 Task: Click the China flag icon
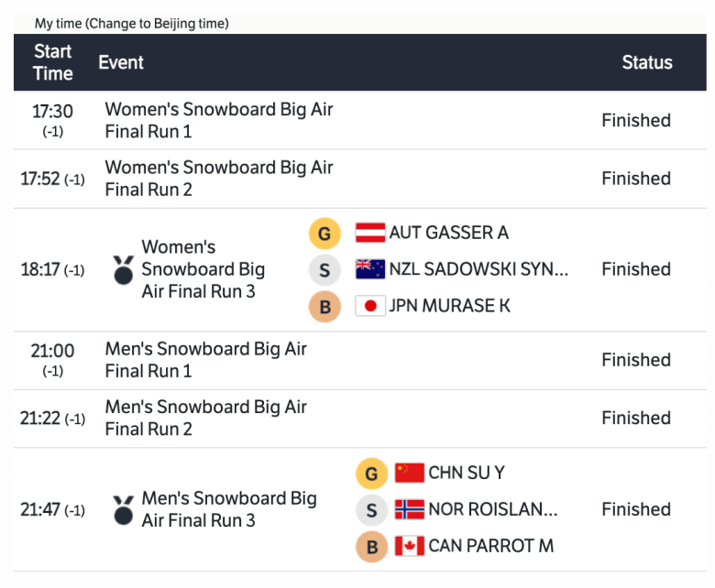pos(410,473)
